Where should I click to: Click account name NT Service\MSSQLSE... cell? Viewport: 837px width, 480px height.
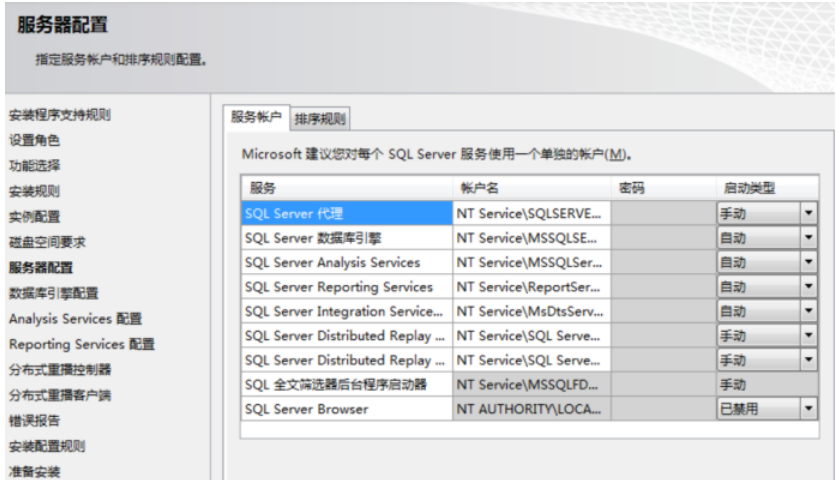click(x=531, y=238)
